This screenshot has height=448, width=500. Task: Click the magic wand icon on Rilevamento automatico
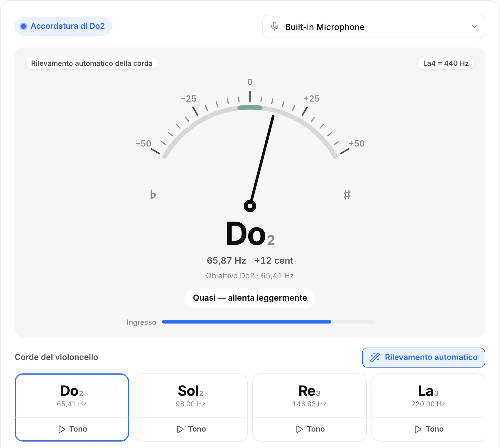[375, 357]
